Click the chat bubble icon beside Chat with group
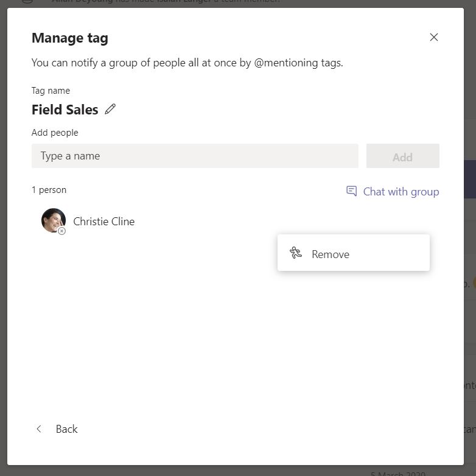 [351, 191]
